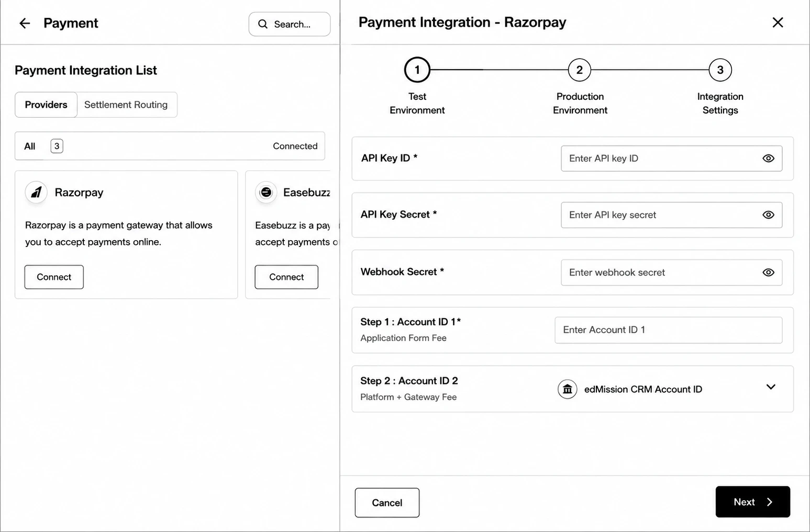Click the Enter API key ID field
Screen dimensions: 810x532
[671, 159]
